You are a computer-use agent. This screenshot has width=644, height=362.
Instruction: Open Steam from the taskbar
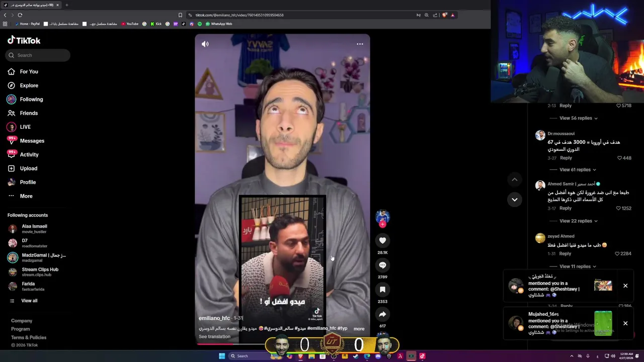tap(356, 356)
